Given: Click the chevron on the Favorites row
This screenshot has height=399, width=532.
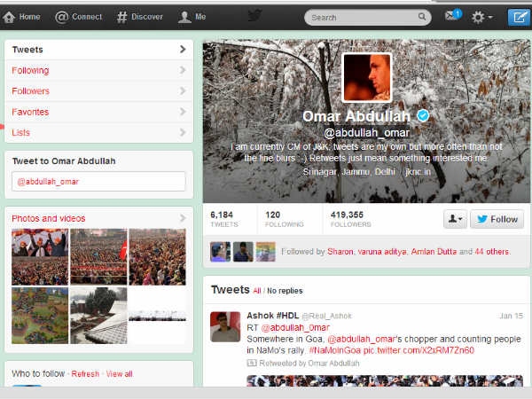Looking at the screenshot, I should [183, 112].
